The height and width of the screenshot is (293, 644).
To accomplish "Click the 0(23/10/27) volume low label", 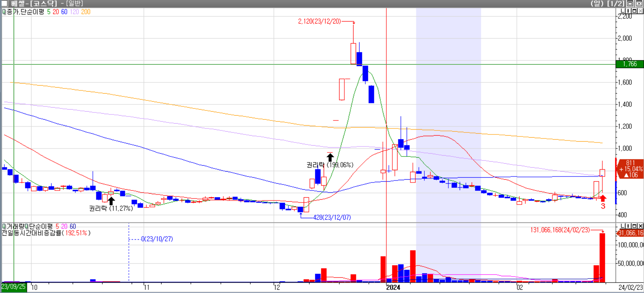I will (157, 239).
